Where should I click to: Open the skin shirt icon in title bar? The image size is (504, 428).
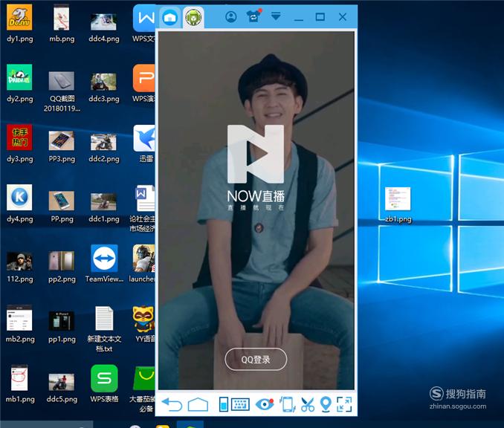tap(253, 16)
